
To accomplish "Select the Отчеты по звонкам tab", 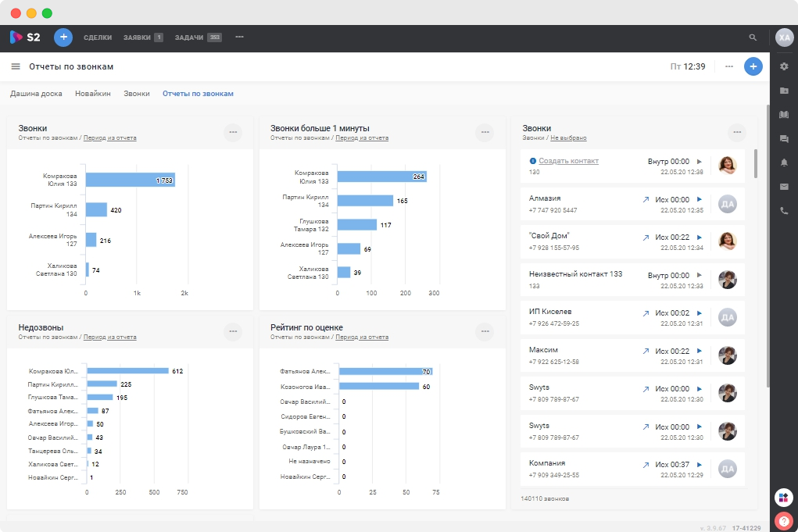I will click(x=198, y=94).
